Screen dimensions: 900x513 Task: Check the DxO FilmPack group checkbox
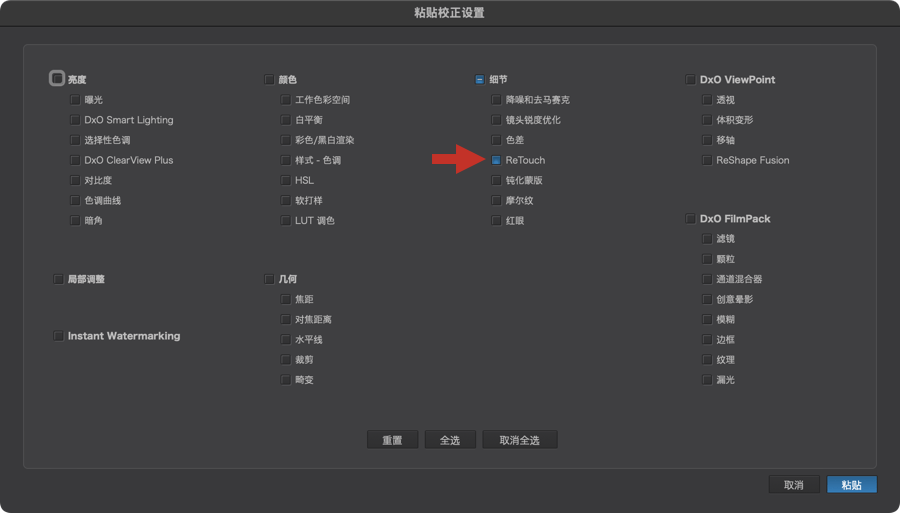[x=690, y=219]
